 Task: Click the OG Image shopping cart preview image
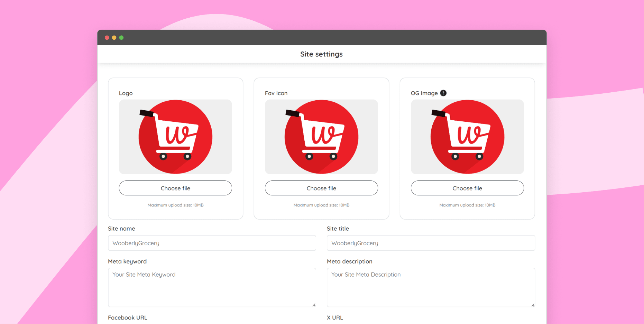pos(467,137)
